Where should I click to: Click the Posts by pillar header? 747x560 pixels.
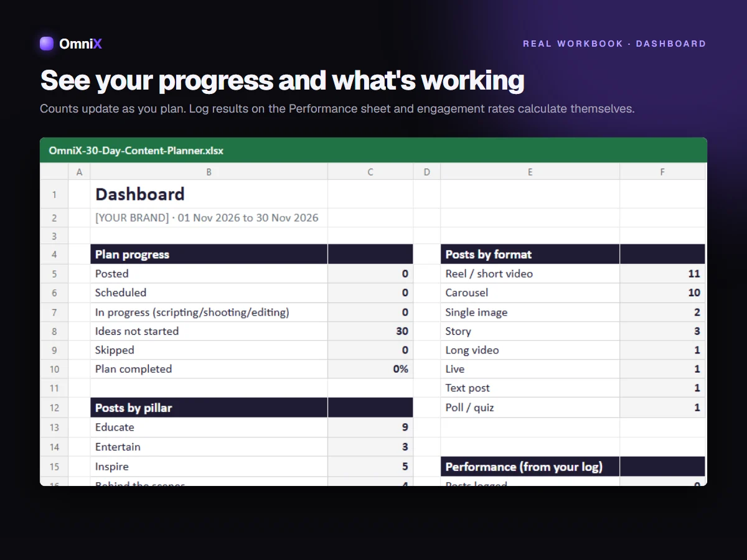tap(209, 408)
